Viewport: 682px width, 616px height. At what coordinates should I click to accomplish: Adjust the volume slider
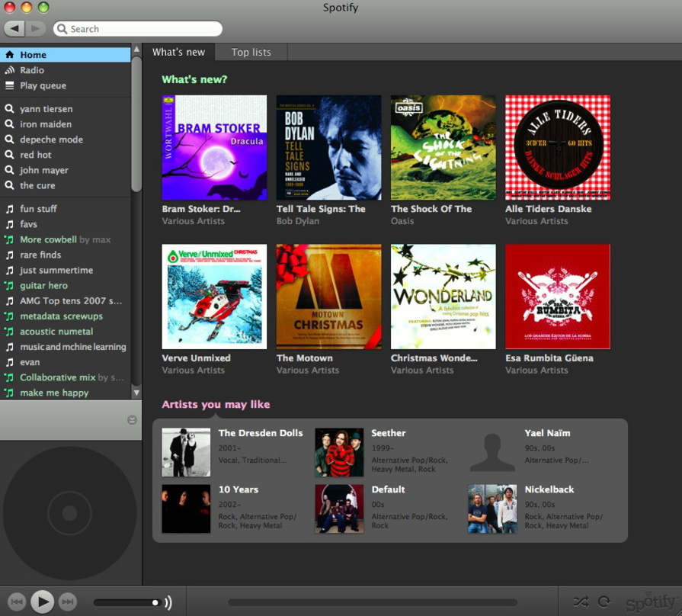pos(127,602)
